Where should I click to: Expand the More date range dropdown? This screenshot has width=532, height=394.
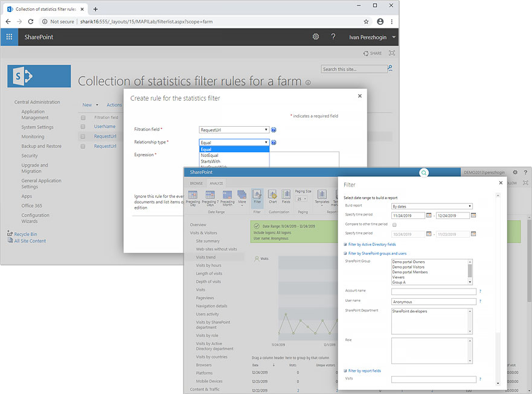point(242,197)
